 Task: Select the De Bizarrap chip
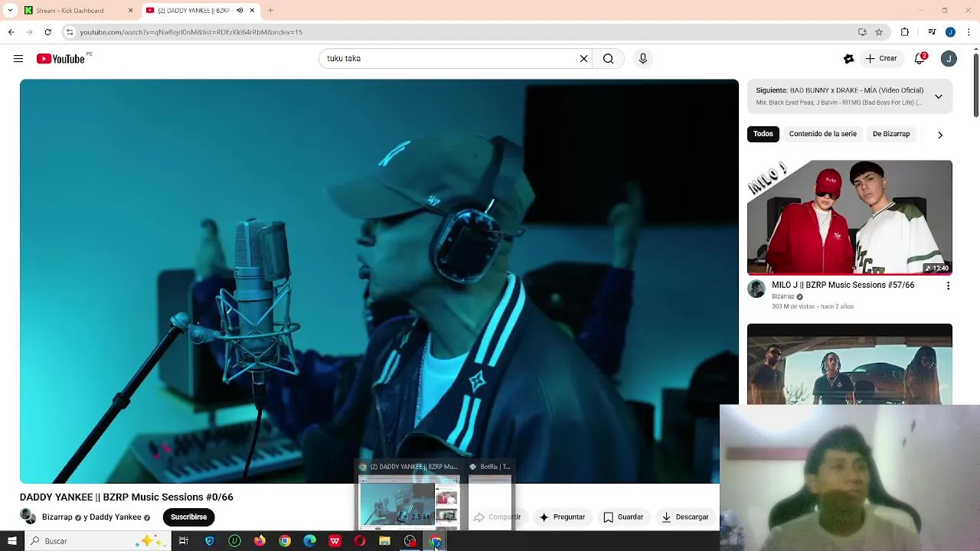point(891,134)
